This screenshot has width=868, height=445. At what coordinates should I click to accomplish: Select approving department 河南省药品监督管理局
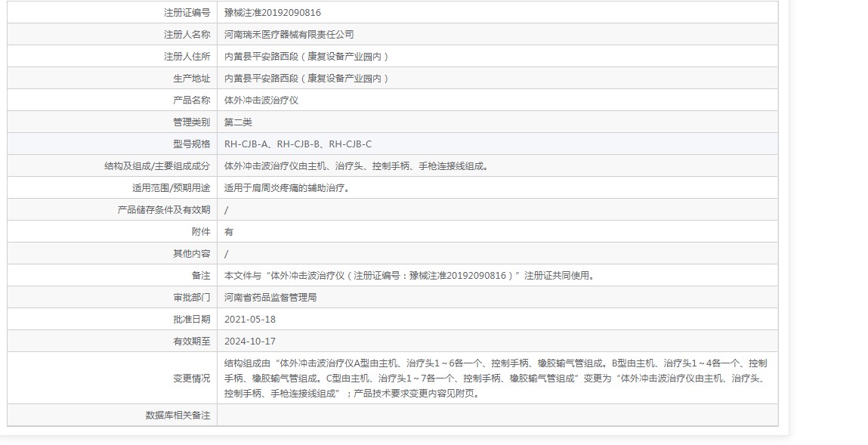[270, 298]
